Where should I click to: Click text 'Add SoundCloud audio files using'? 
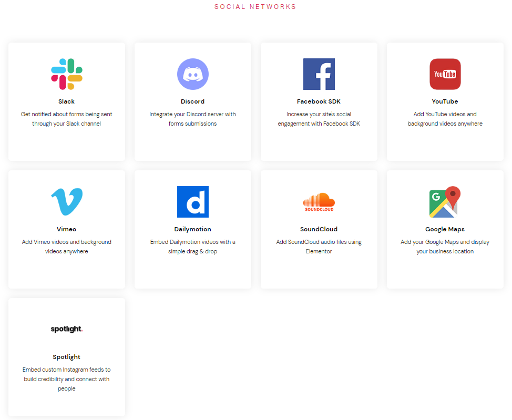pos(319,242)
